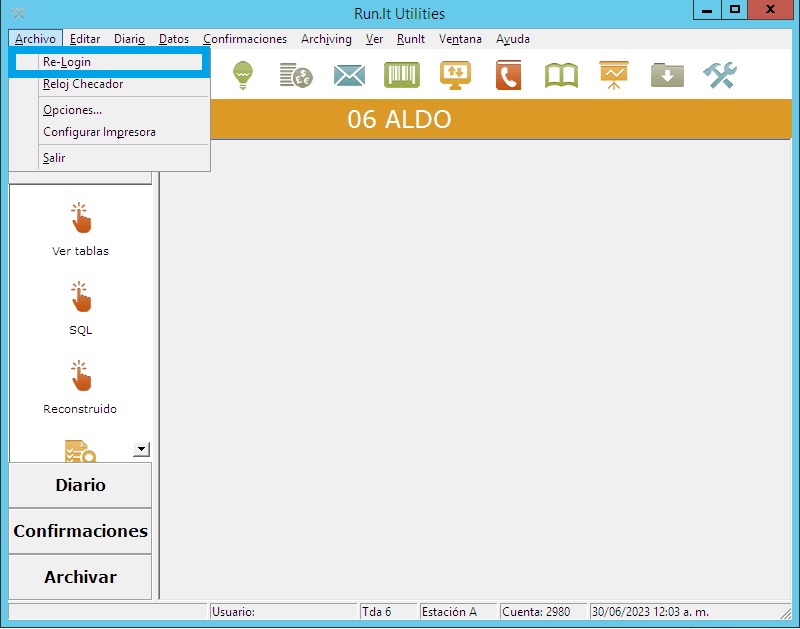Click Tda 6 in status bar
Screen dimensions: 800x629
click(389, 612)
